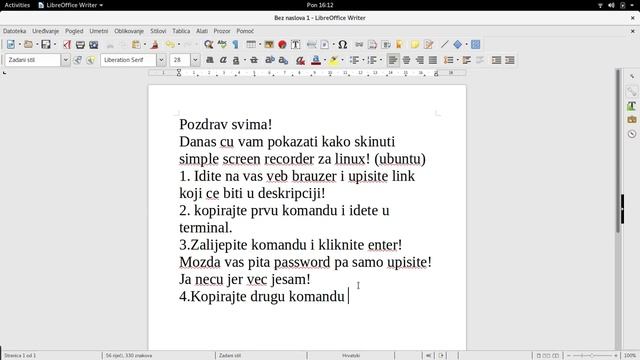Insert a basic diamond shape

coord(458,44)
